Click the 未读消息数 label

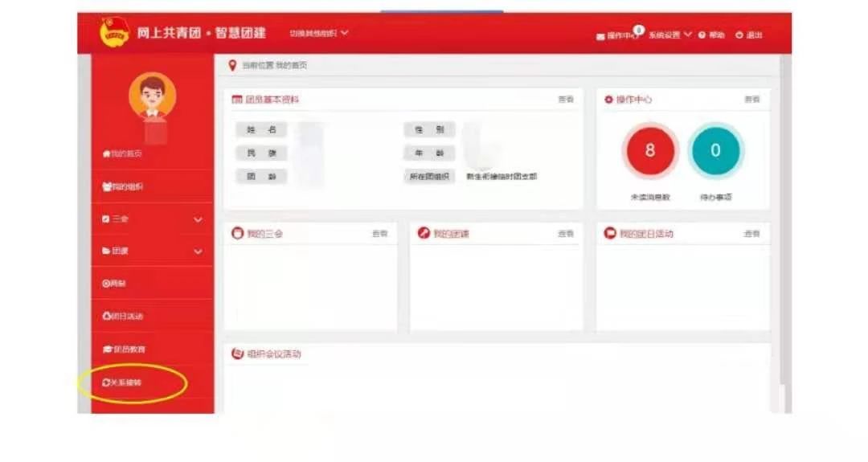point(650,197)
